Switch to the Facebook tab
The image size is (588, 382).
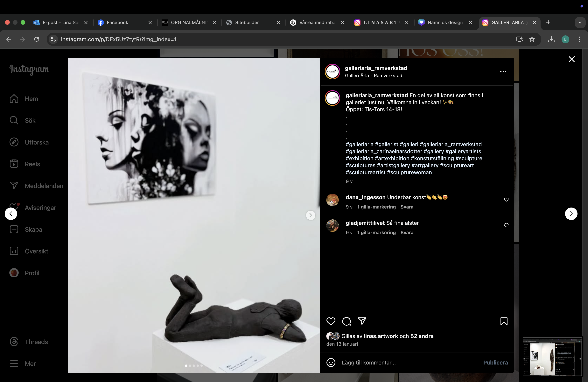point(125,23)
